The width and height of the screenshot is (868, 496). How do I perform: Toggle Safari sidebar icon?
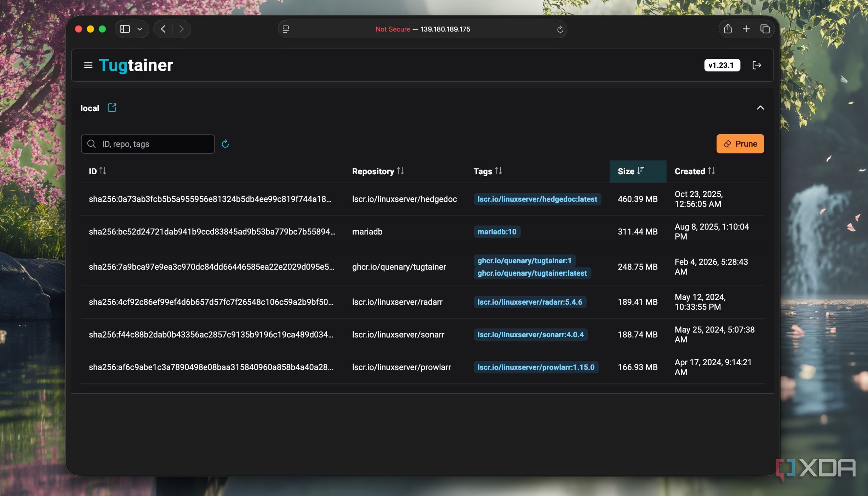point(125,29)
